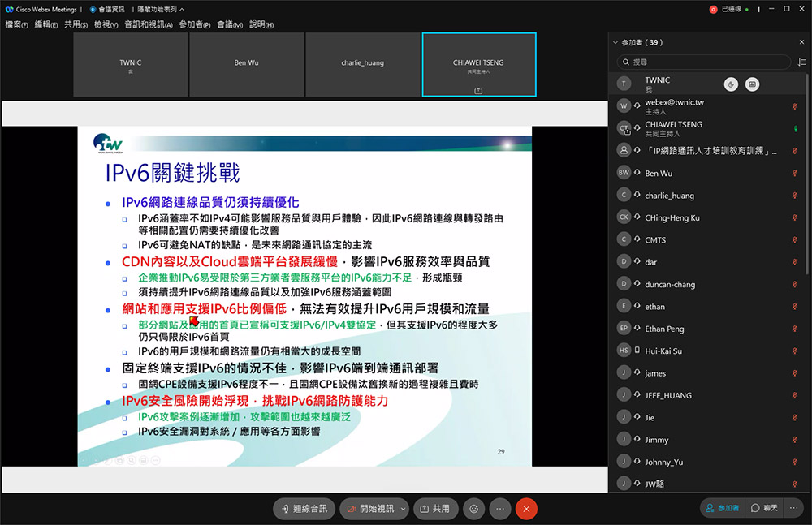Open more options in bottom control bar
Screen dimensions: 812x525
point(500,508)
